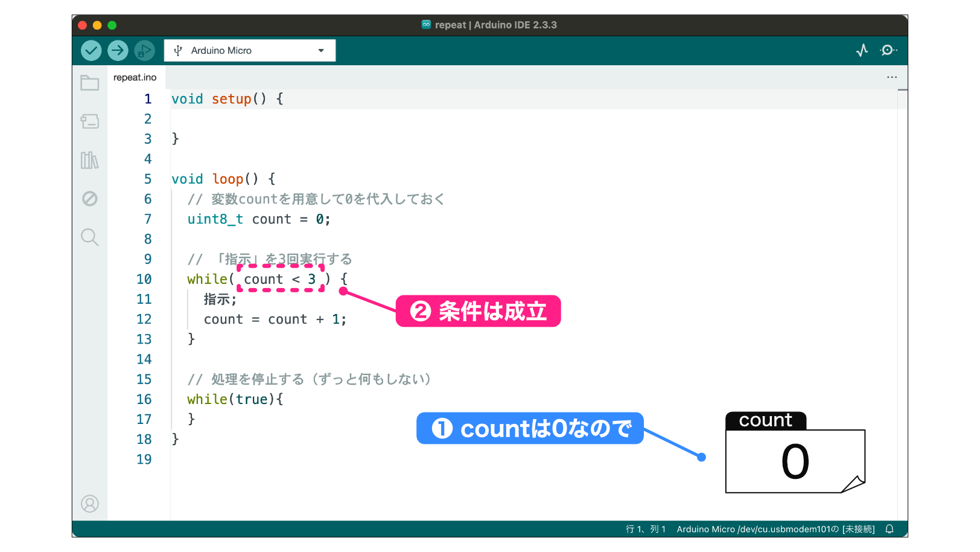Screen dimensions: 980x552
Task: Click line number 1 in the gutter
Action: point(148,99)
